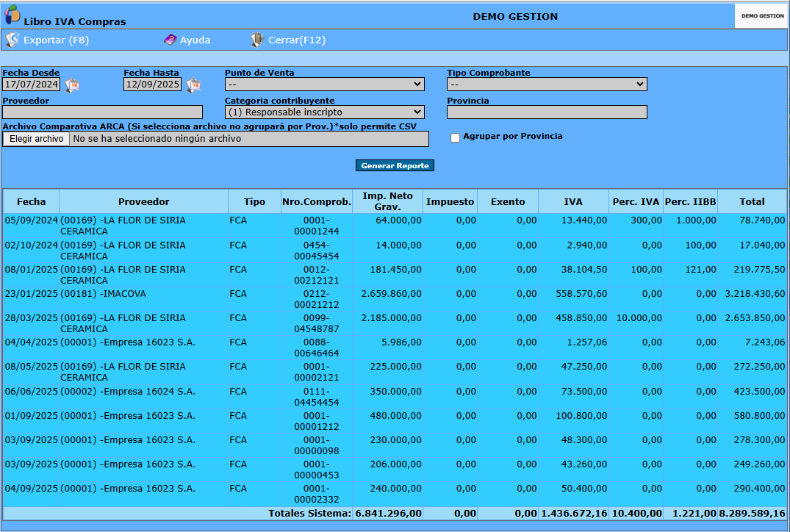Select the Exportar (F8) menu text

(56, 40)
